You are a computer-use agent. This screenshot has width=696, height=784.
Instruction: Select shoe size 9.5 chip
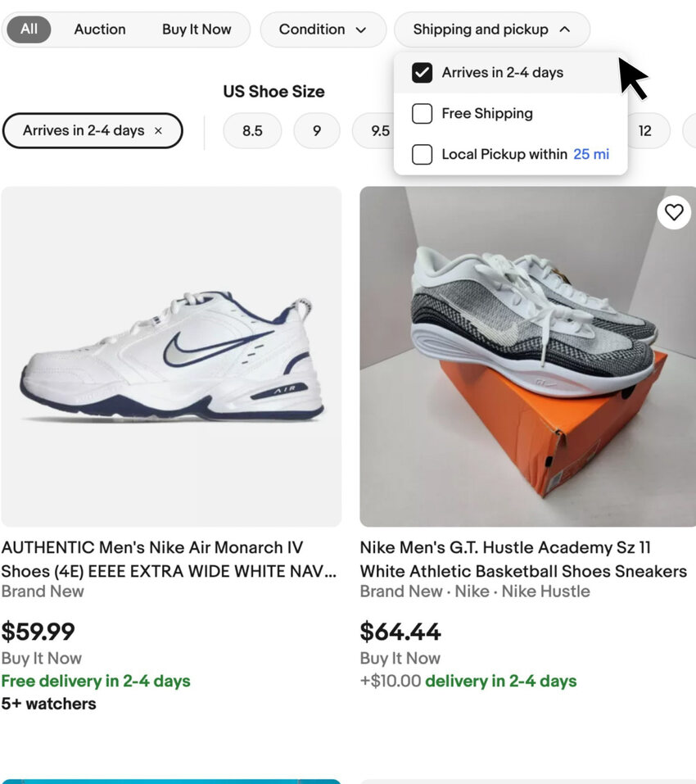point(378,131)
